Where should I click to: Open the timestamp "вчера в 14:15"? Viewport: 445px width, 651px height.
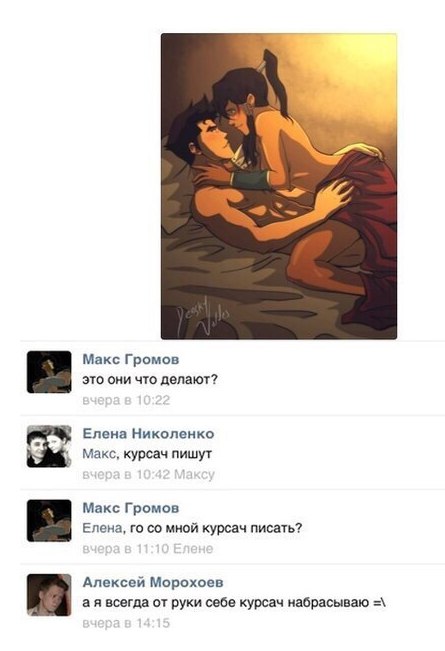(126, 623)
